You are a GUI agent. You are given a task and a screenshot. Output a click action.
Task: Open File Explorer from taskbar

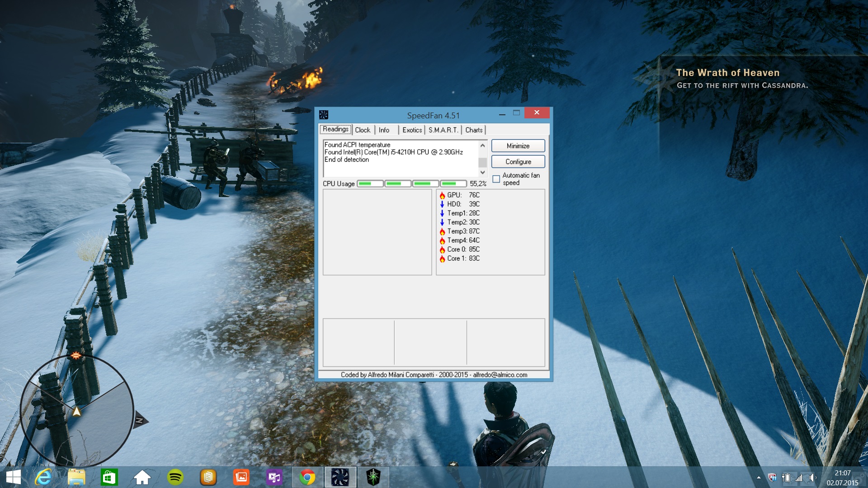pos(76,477)
